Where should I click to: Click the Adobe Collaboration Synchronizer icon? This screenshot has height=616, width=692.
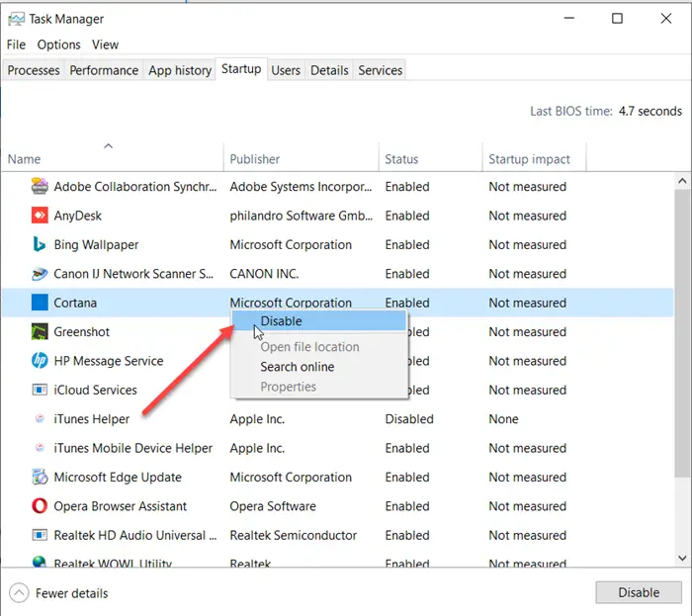40,186
